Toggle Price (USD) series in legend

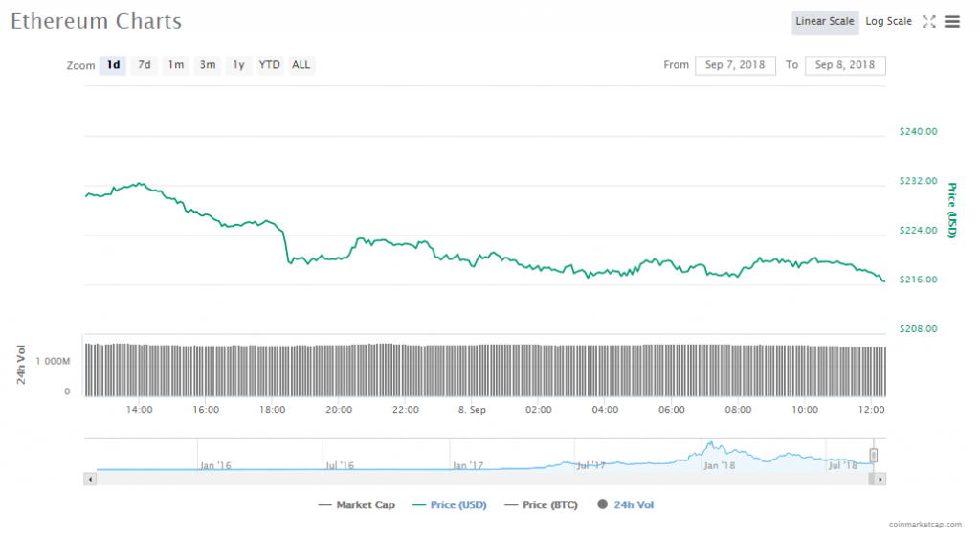tap(450, 504)
